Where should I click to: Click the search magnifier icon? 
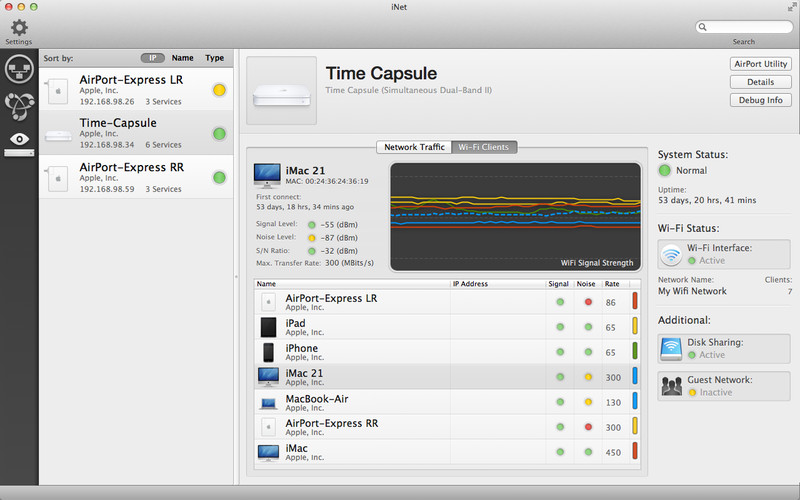[x=703, y=27]
